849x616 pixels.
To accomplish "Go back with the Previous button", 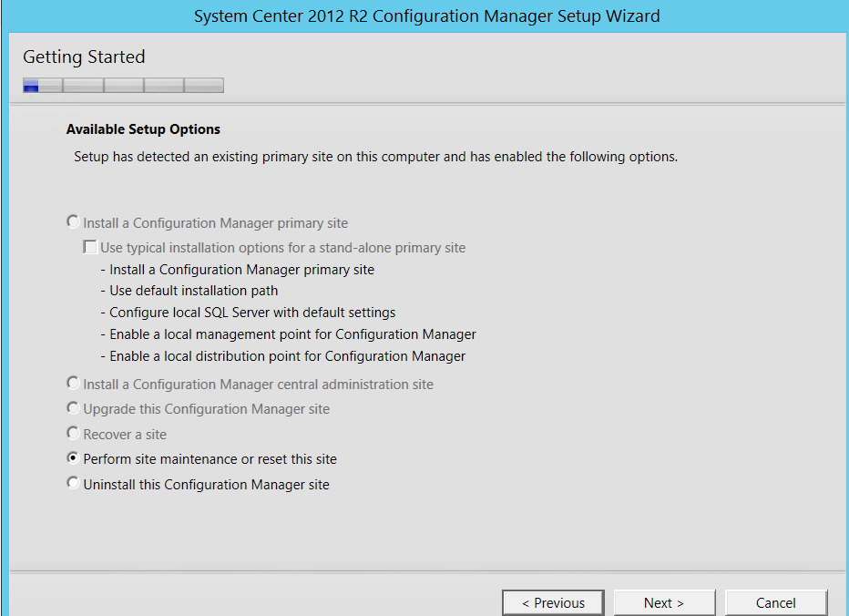I will [x=553, y=603].
